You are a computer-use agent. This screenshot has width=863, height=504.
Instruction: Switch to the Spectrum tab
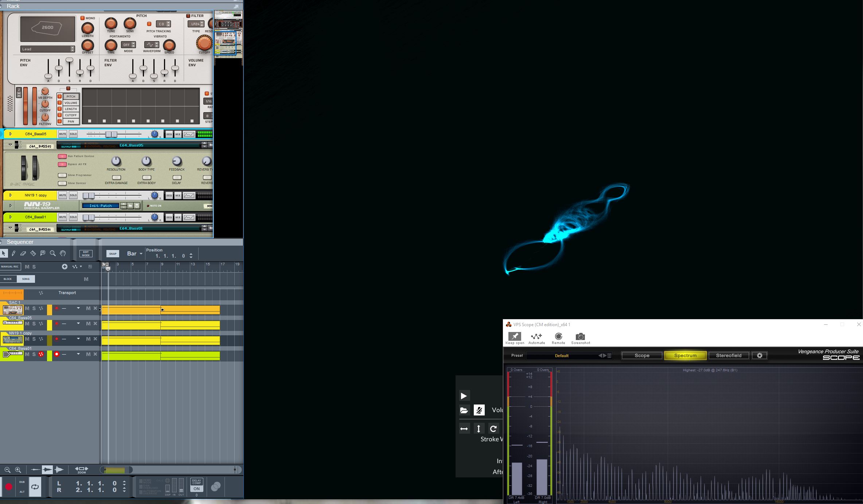pyautogui.click(x=685, y=356)
